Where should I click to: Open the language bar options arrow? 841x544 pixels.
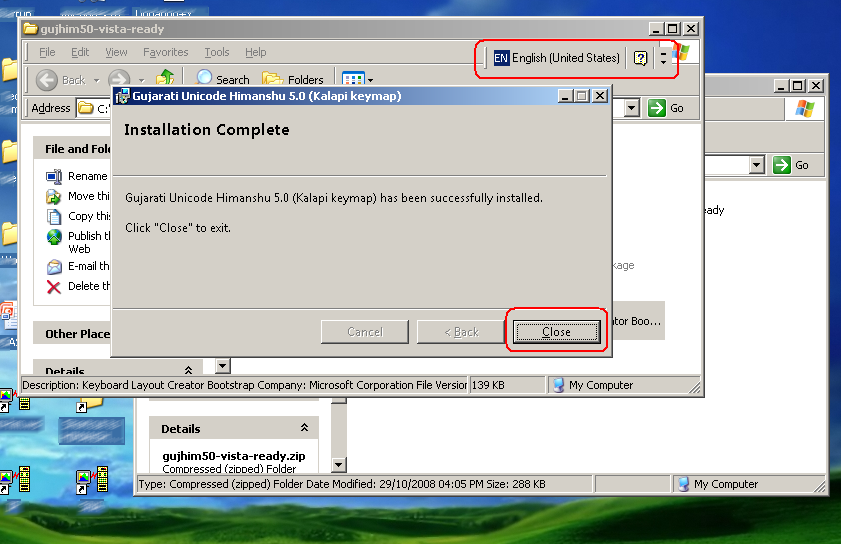(663, 62)
